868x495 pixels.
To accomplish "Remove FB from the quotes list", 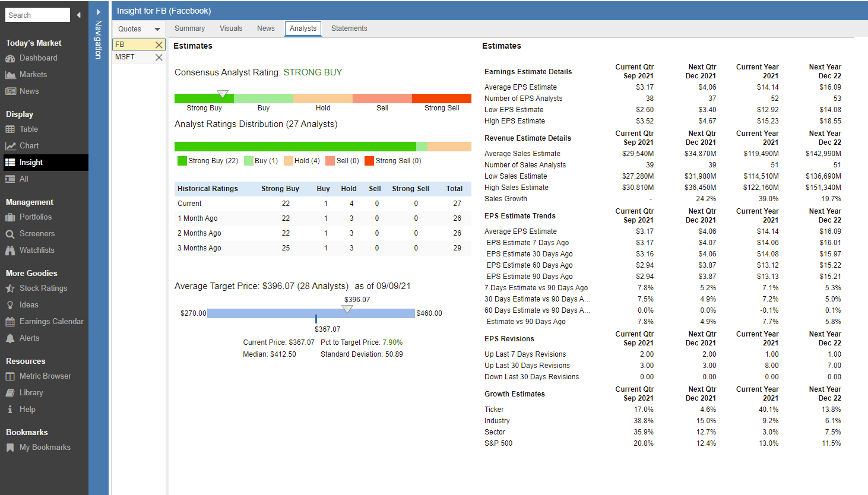I will pos(159,45).
